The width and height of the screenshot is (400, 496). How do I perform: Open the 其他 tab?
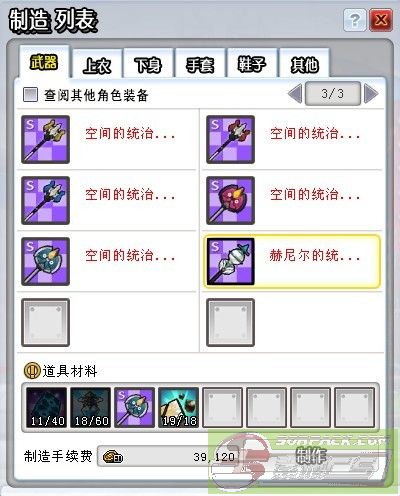pos(304,64)
